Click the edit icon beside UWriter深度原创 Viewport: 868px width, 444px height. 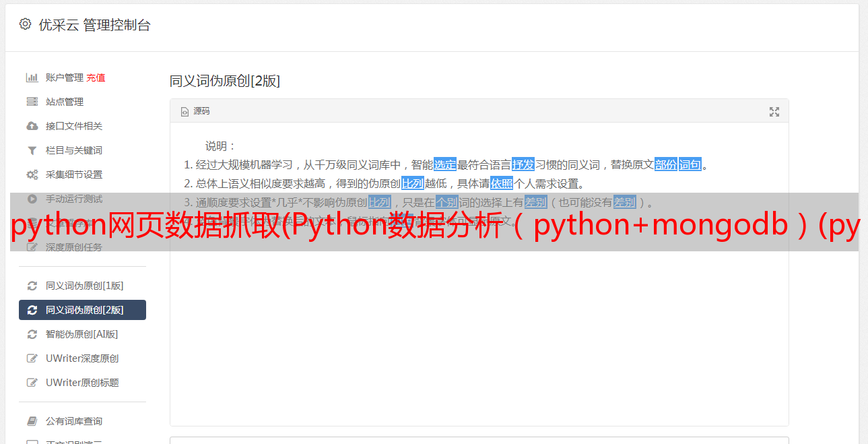point(32,358)
